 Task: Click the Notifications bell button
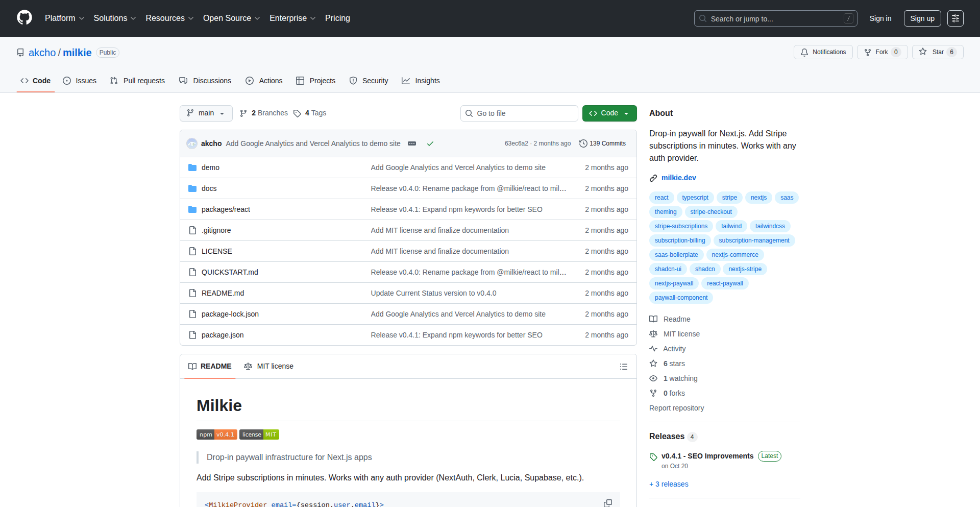(823, 52)
